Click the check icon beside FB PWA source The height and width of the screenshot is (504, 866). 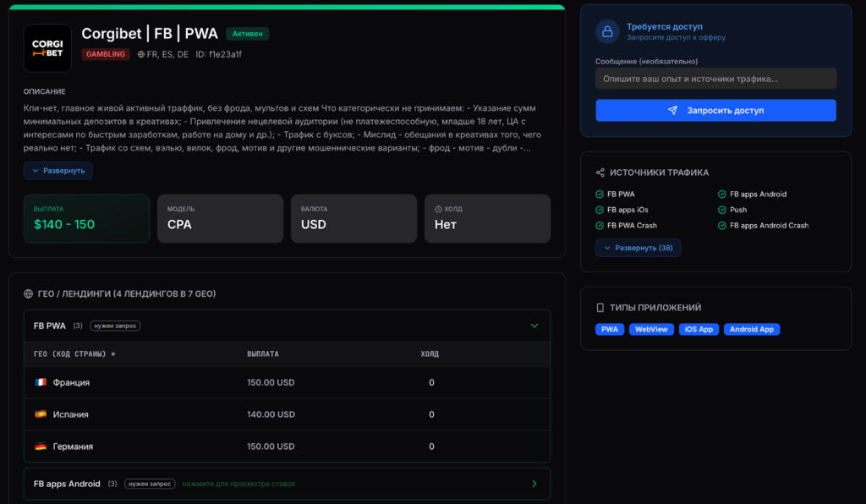click(x=600, y=194)
